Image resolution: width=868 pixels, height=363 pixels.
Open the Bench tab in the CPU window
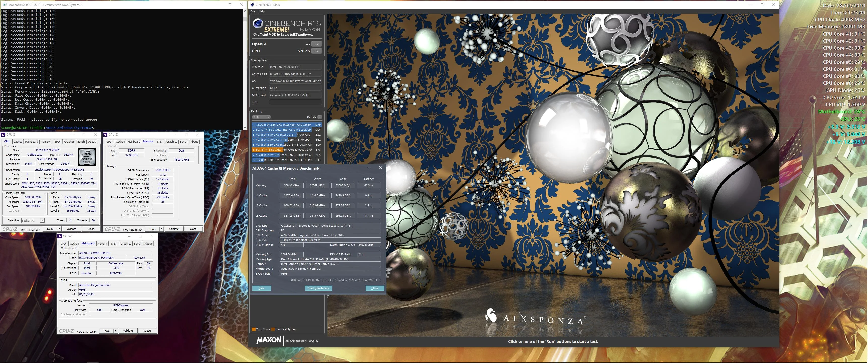81,142
